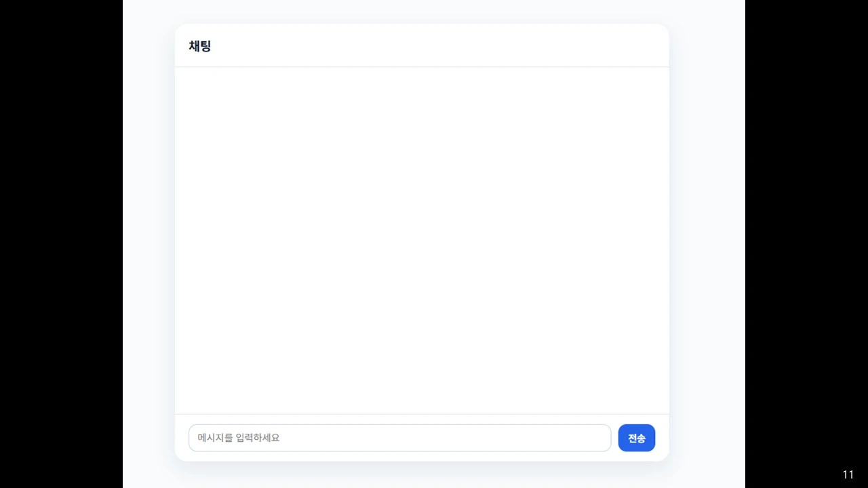This screenshot has height=488, width=868.
Task: Click inside the message input box
Action: point(399,438)
